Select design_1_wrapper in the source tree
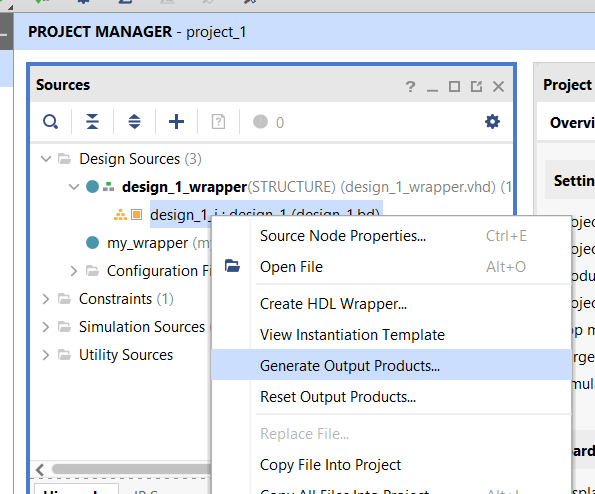 point(184,187)
